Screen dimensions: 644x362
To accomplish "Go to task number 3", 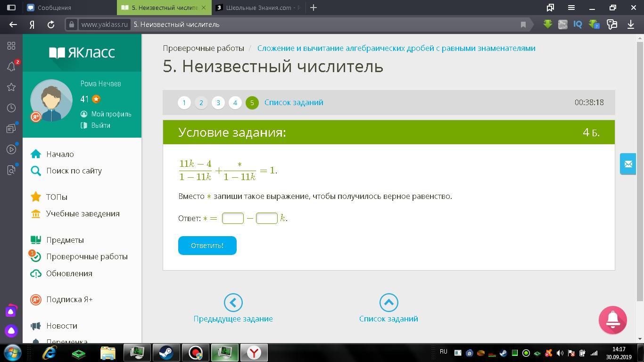I will 218,103.
